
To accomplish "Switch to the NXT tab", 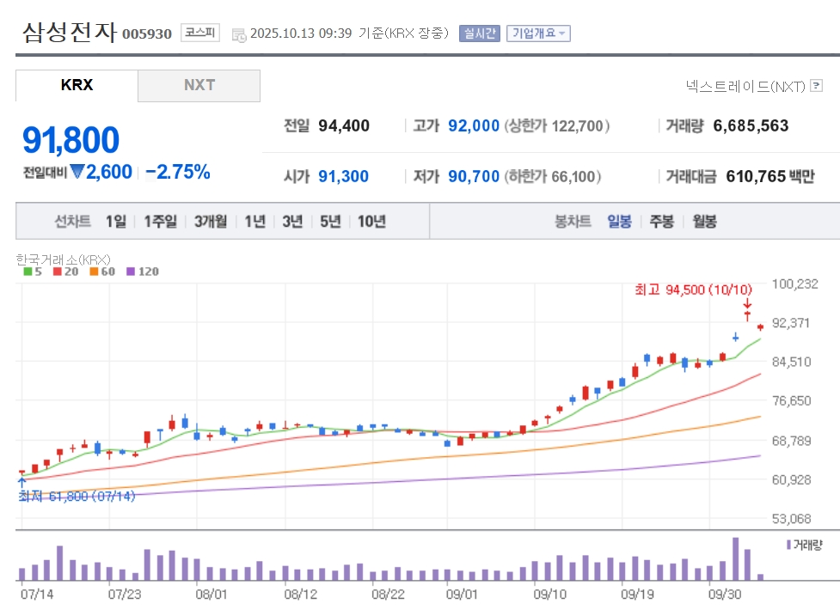I will [199, 85].
